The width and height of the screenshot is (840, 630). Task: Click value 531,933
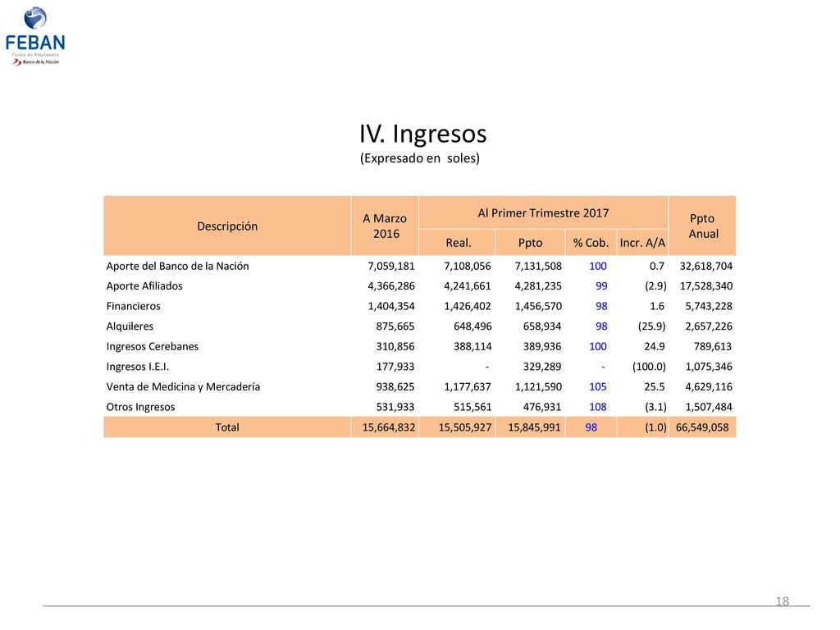395,407
